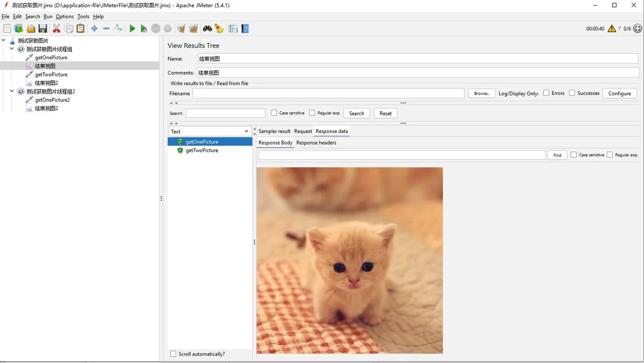Click the 测试获取图片 test plan flask icon
The width and height of the screenshot is (644, 363).
(12, 41)
